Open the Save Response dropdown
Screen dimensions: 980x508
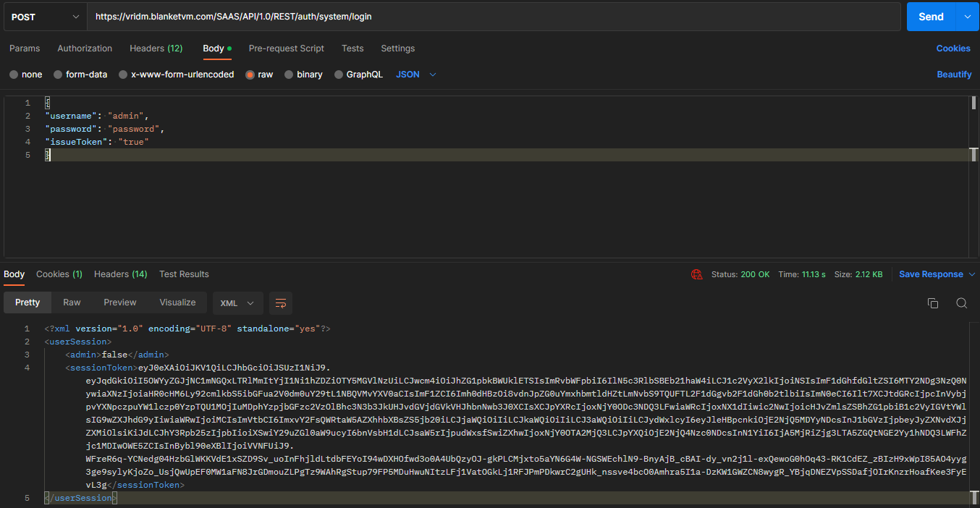937,274
